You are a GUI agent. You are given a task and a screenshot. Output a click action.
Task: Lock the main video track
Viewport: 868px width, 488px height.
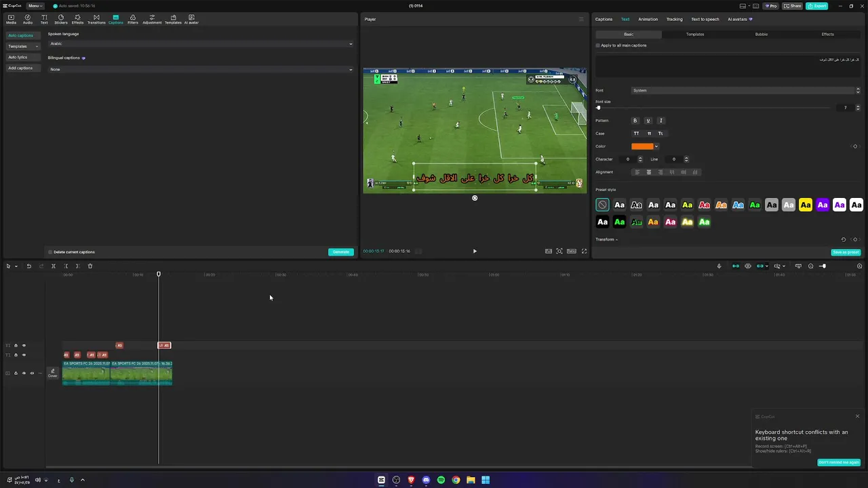point(16,373)
